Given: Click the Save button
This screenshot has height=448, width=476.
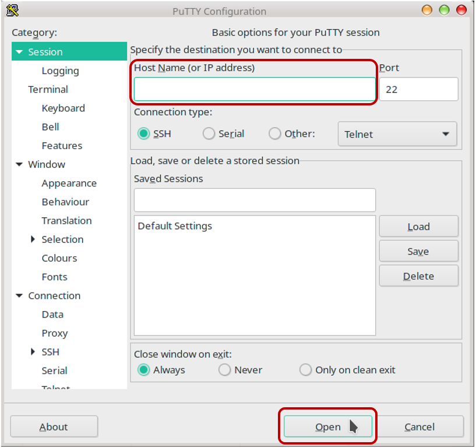Looking at the screenshot, I should [418, 251].
